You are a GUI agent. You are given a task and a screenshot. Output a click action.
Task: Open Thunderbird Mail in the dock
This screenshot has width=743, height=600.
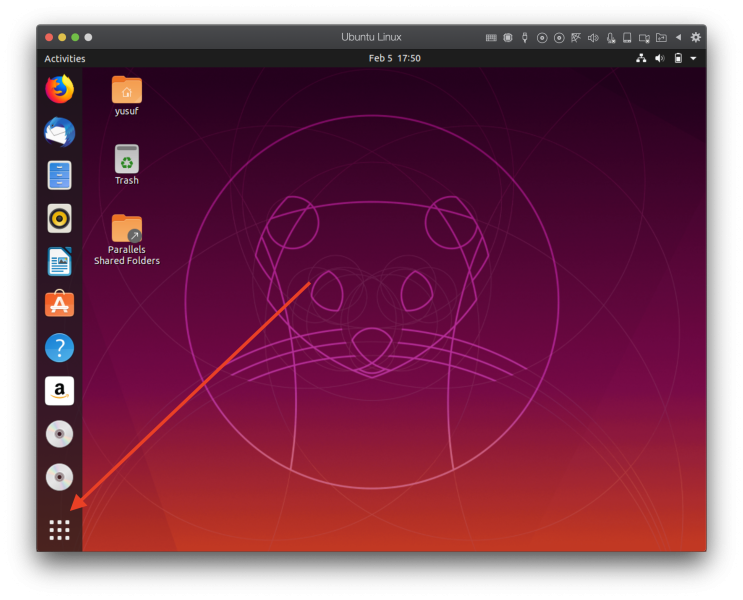pyautogui.click(x=60, y=132)
